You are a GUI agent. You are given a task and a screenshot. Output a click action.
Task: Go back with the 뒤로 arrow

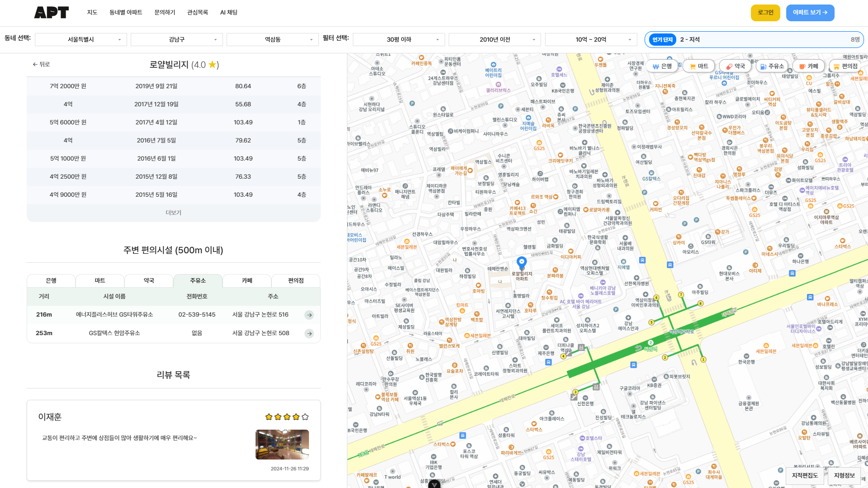(41, 65)
